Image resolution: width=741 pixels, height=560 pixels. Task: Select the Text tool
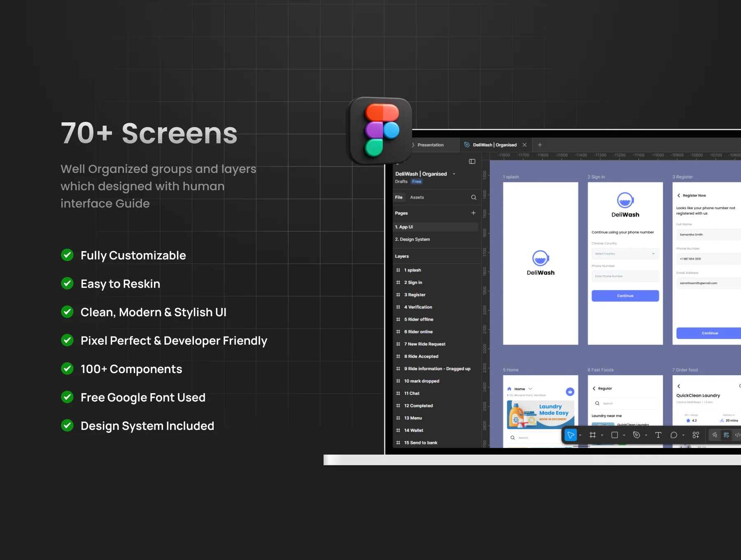pyautogui.click(x=658, y=435)
